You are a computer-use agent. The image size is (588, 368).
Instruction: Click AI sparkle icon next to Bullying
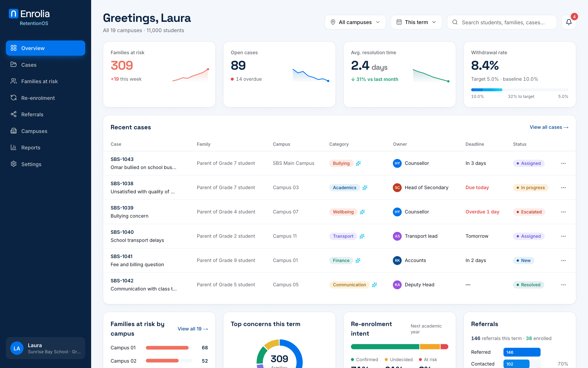[x=358, y=163]
